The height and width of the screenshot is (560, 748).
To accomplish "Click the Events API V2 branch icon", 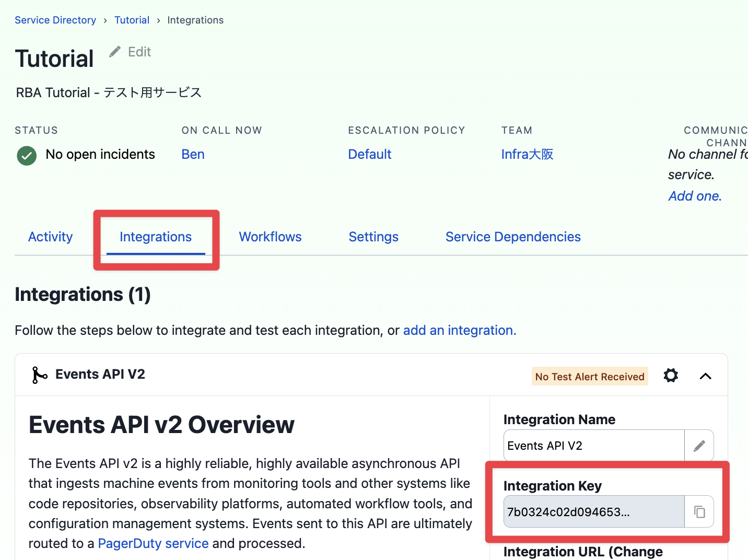I will click(x=40, y=375).
